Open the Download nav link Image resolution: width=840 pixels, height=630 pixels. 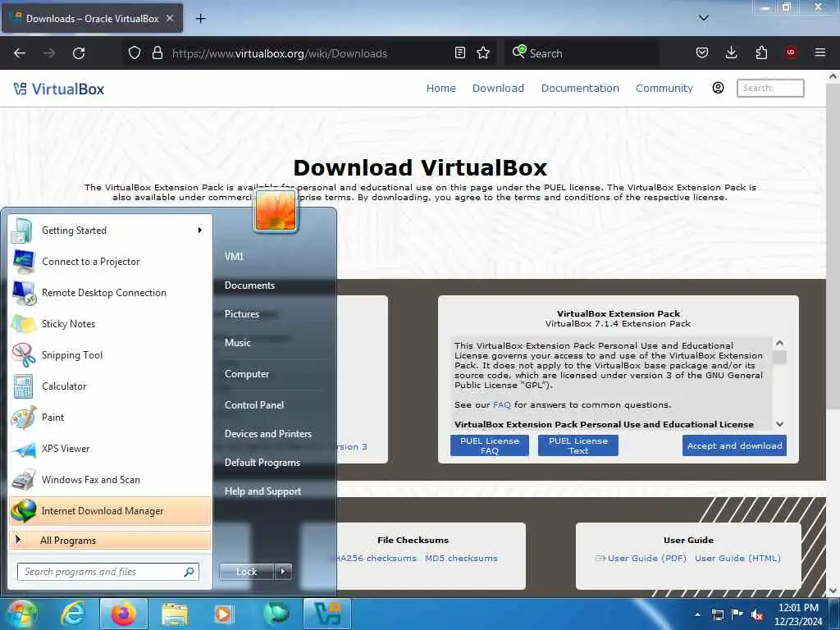tap(498, 88)
